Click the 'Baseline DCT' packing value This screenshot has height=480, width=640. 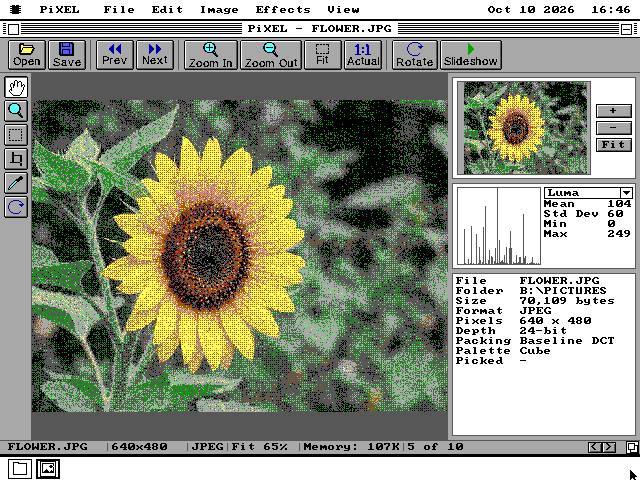pos(567,341)
